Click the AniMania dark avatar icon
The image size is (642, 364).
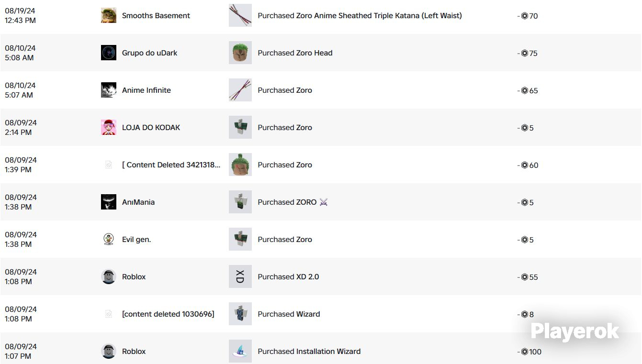(109, 202)
